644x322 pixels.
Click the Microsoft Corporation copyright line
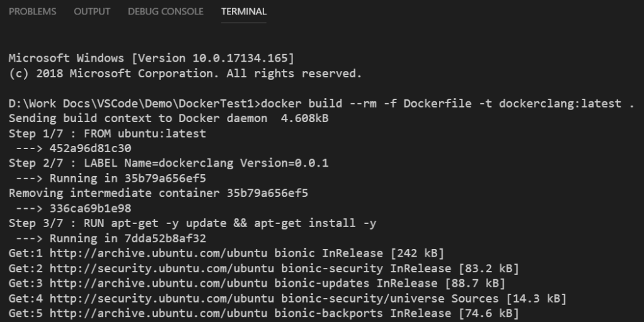coord(185,74)
